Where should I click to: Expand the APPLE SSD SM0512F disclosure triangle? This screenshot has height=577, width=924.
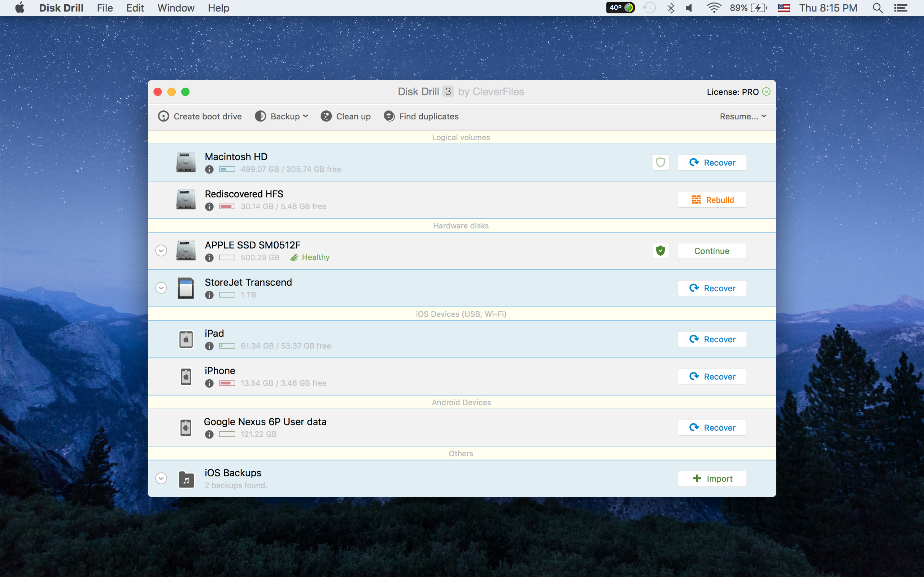[x=162, y=251]
